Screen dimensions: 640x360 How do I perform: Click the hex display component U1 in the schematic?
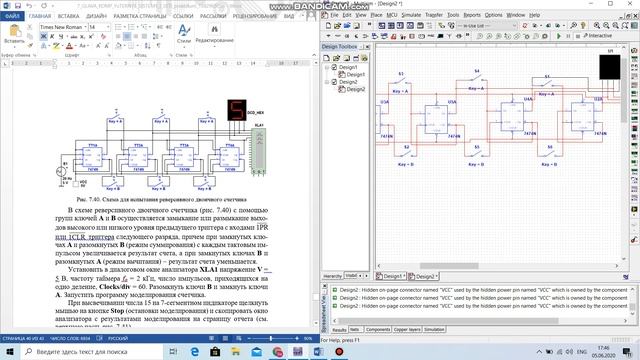coord(610,67)
